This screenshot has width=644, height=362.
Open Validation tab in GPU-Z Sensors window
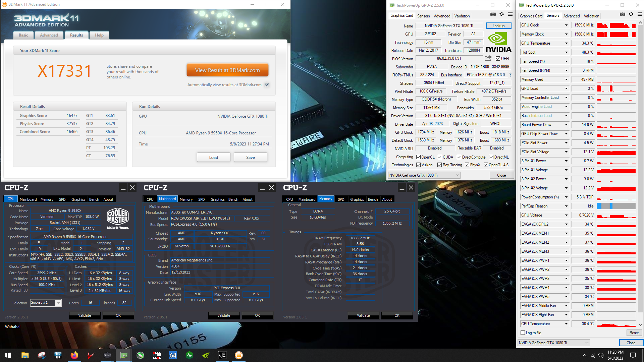coord(591,16)
